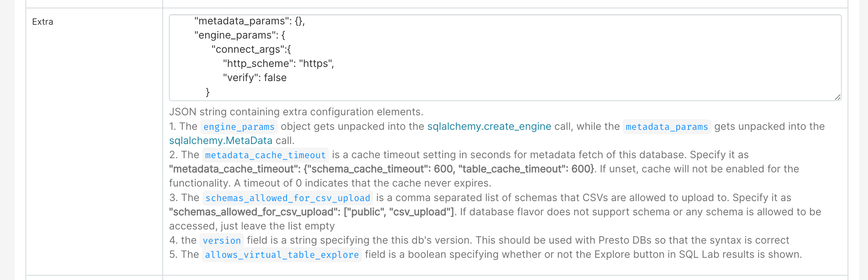Click the Extra field label
Viewport: 868px width, 280px height.
(x=43, y=22)
